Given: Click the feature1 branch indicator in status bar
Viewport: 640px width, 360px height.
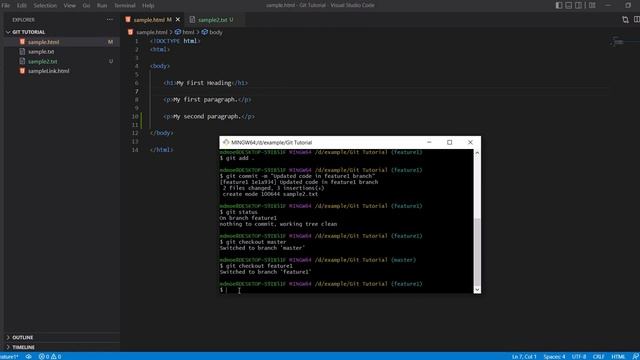Looking at the screenshot, I should [x=9, y=356].
